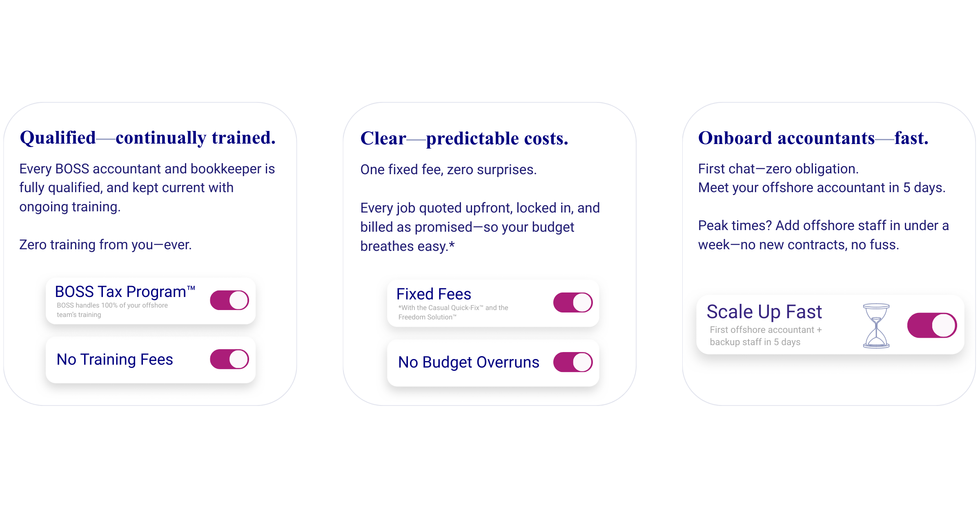Click "BOSS handles 100% of your offshore" subtext
Viewport: 980px width, 514px height.
tap(112, 306)
